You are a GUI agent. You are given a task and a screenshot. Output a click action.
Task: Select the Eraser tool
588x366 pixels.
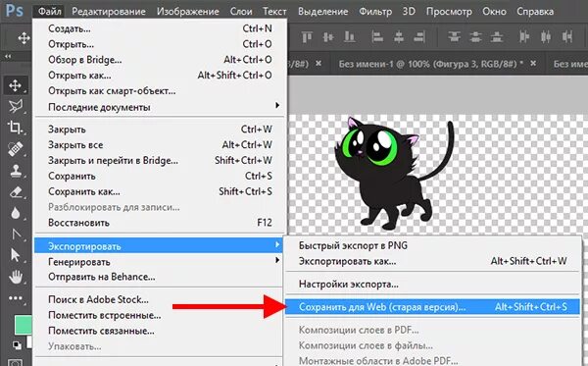16,192
